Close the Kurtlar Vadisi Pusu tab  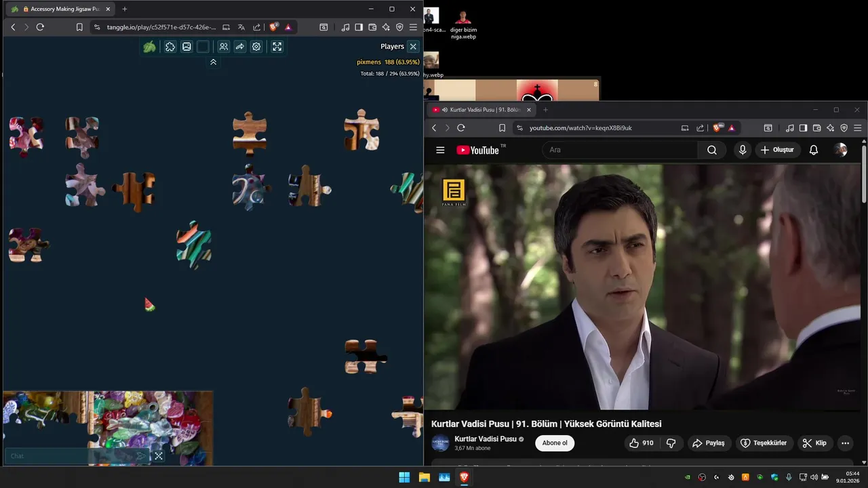528,110
